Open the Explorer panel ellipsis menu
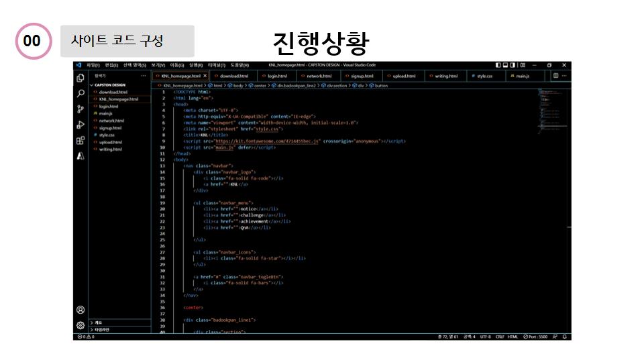 [x=144, y=76]
